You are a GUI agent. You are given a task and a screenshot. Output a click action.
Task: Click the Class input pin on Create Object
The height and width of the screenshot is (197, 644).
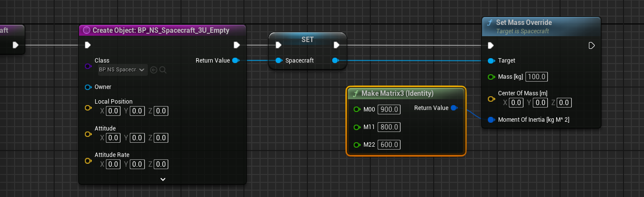click(88, 66)
